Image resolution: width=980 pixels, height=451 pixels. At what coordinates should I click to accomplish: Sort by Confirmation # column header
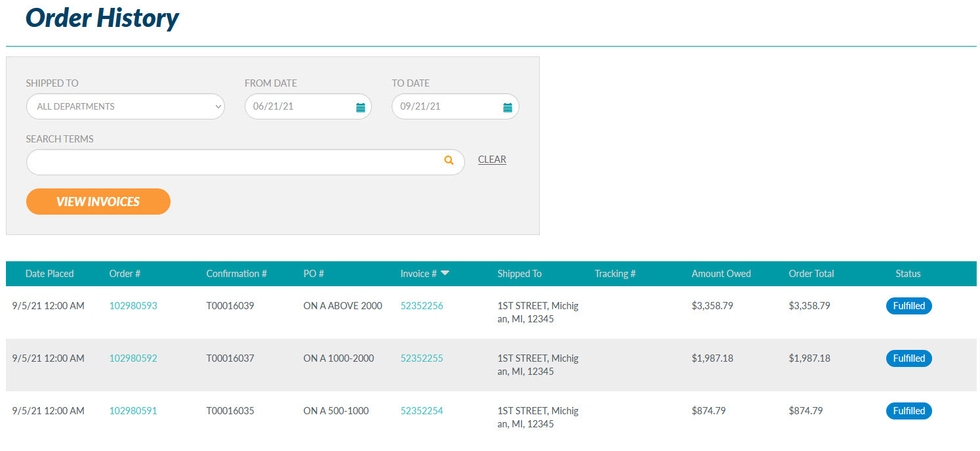coord(236,274)
